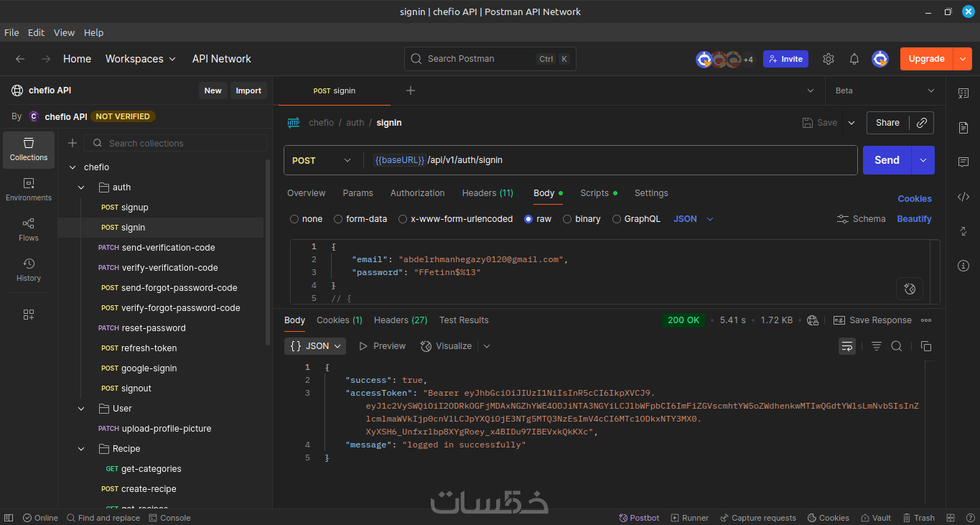Viewport: 980px width, 525px height.
Task: Open the Test Results response tab
Action: [464, 320]
